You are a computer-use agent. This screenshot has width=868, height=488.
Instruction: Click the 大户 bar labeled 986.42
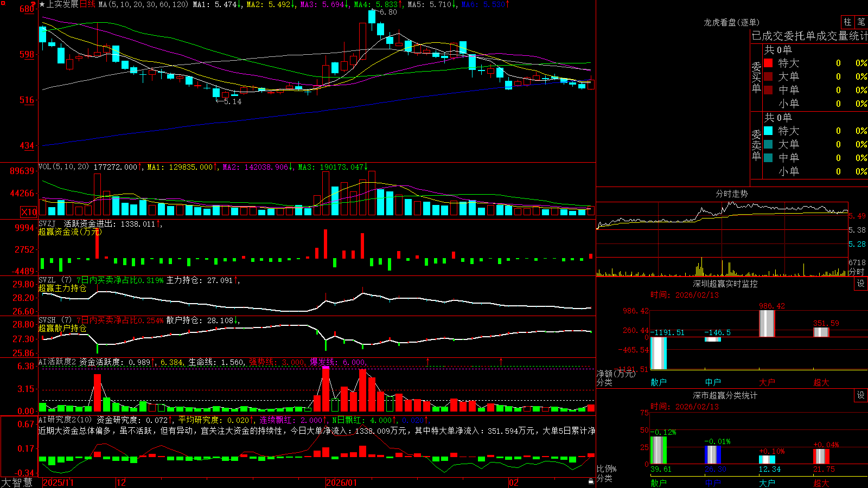pos(767,323)
